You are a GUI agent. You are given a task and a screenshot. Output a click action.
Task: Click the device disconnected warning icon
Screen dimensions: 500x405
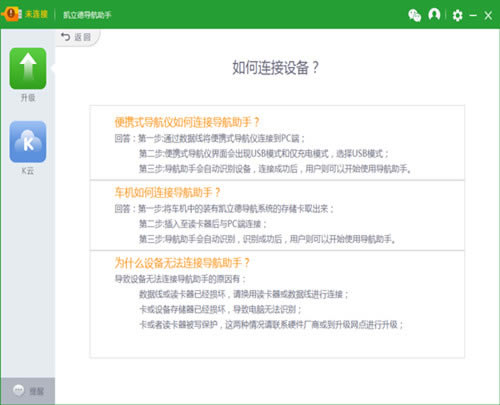click(11, 14)
